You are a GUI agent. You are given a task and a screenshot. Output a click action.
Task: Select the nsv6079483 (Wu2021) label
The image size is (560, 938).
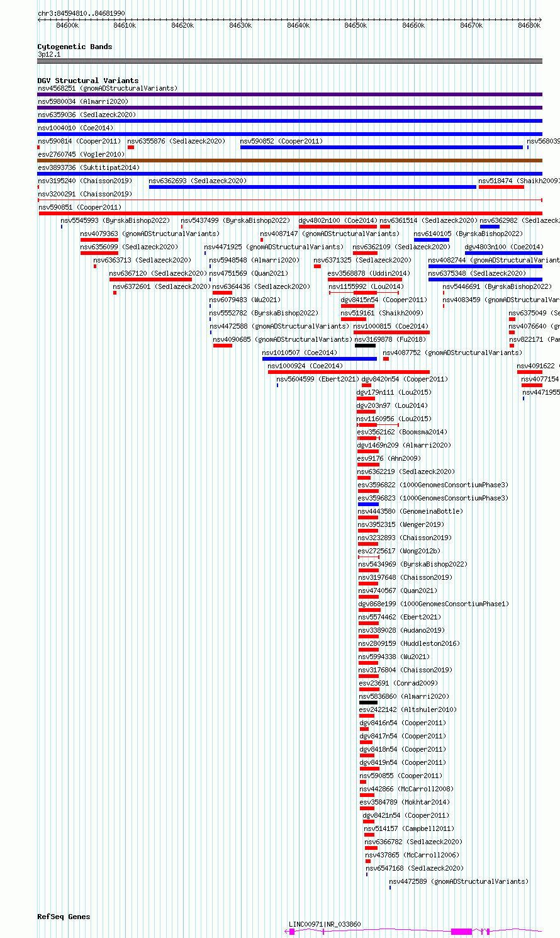pyautogui.click(x=245, y=300)
